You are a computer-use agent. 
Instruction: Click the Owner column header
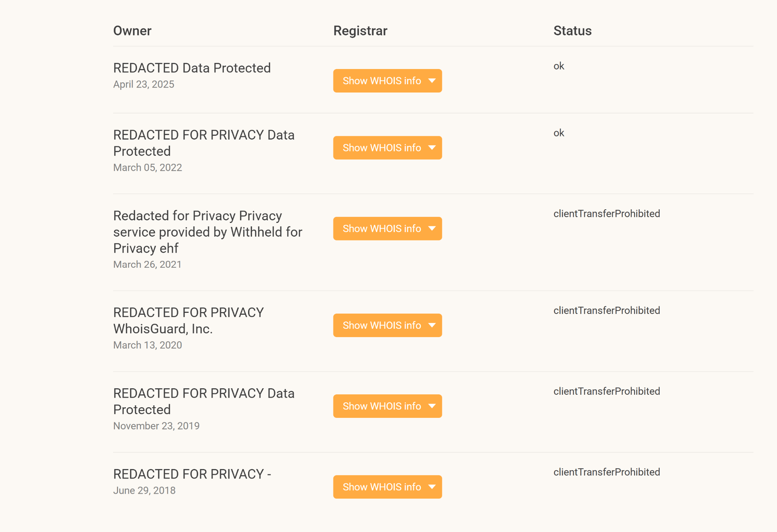132,31
